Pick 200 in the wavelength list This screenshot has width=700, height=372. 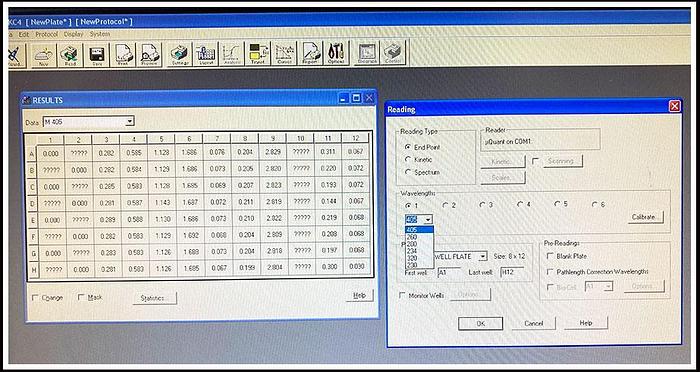tap(419, 244)
